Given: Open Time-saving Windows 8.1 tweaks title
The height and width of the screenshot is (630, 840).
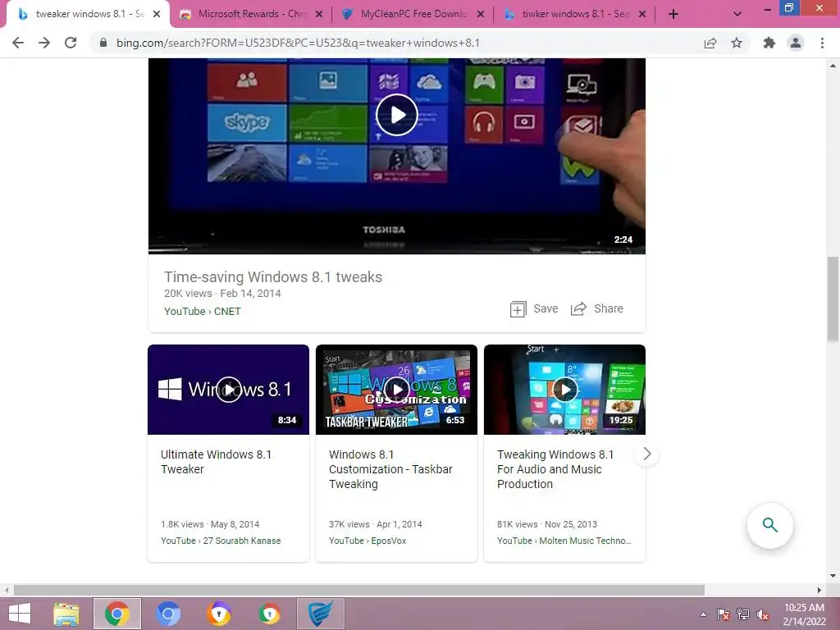Looking at the screenshot, I should pyautogui.click(x=272, y=277).
